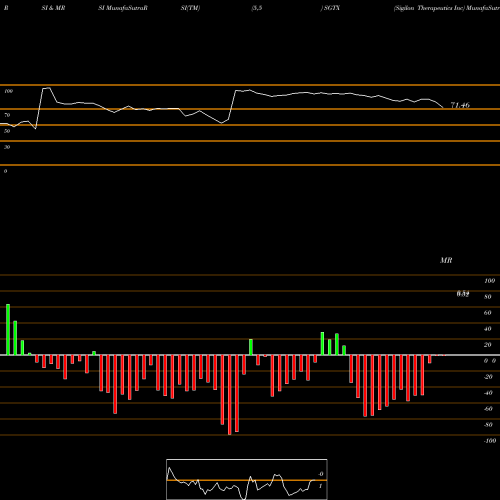Click the ") SGTX" ticker text

coord(330,8)
